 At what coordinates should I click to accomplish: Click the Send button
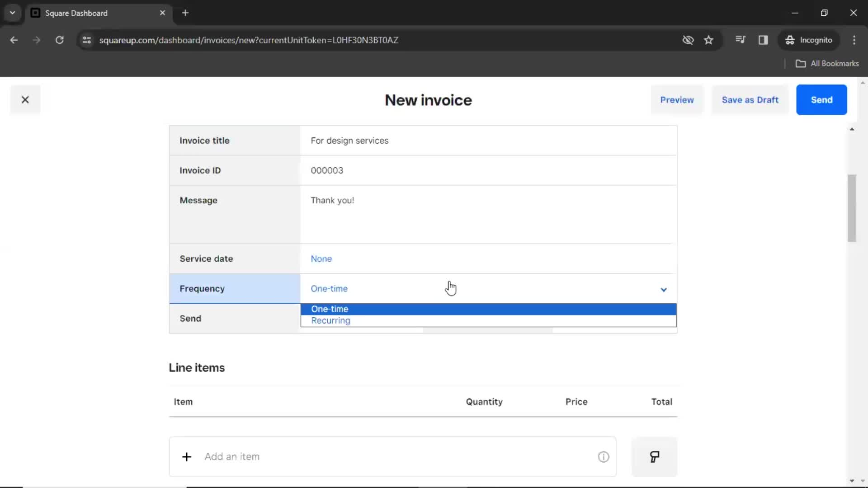click(x=821, y=99)
